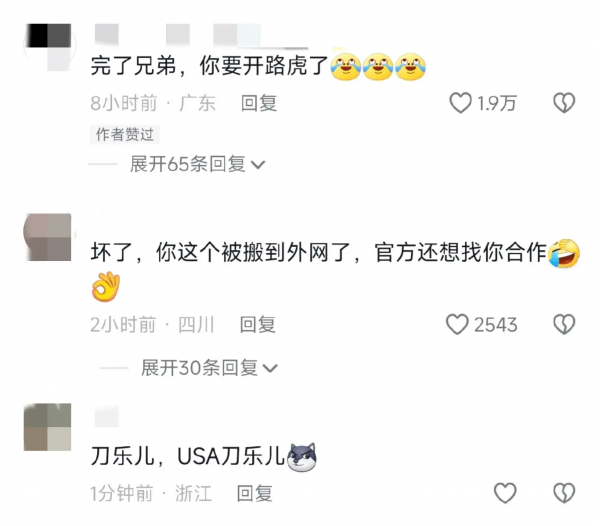The image size is (600, 526).
Task: Dislike the first comment from 广东
Action: pyautogui.click(x=564, y=103)
